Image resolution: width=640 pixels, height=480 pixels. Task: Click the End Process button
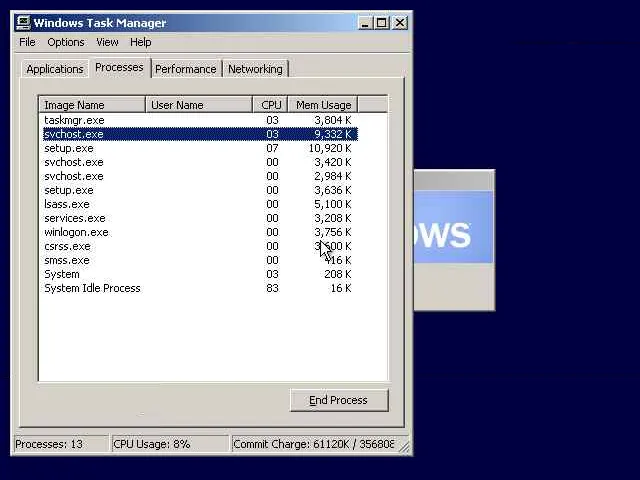[339, 400]
